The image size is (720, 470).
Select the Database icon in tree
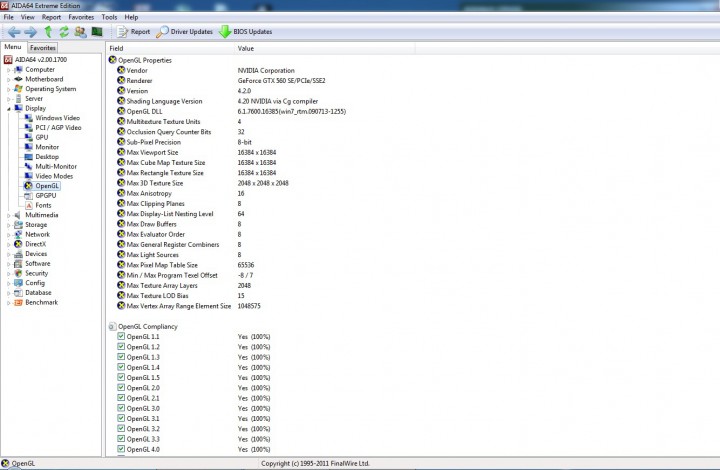coord(18,293)
